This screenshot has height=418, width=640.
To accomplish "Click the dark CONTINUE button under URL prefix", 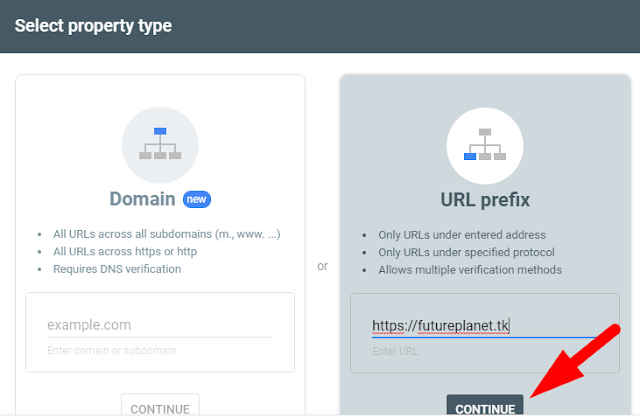I will tap(485, 407).
